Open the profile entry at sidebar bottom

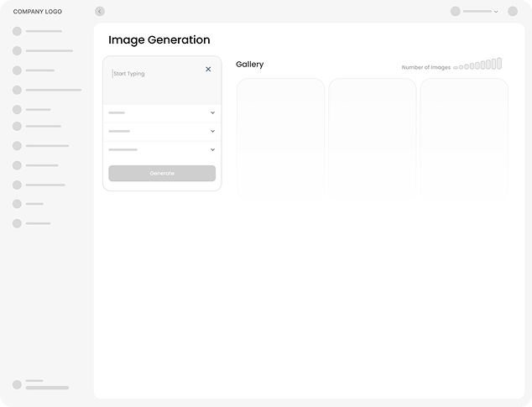(x=40, y=384)
